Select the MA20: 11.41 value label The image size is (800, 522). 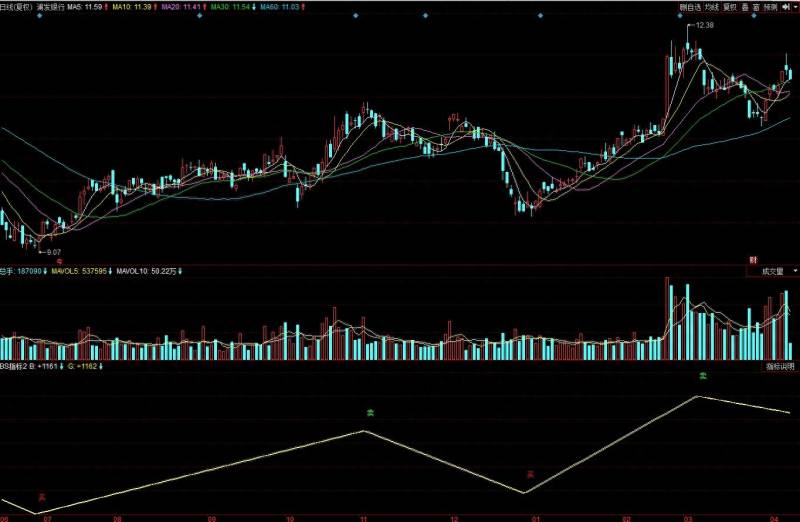tap(181, 7)
